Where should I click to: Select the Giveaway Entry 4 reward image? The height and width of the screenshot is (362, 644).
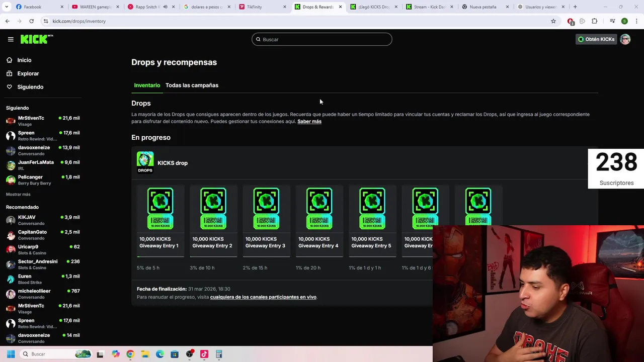click(x=319, y=208)
